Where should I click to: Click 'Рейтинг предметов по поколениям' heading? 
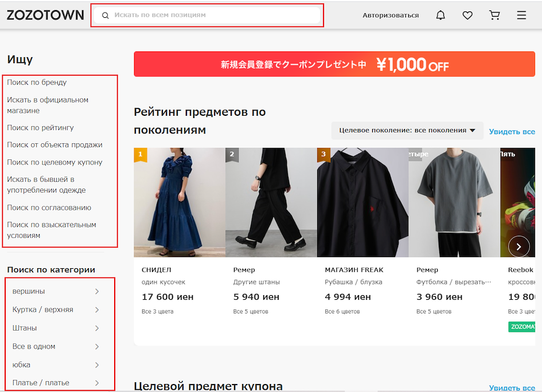(200, 121)
